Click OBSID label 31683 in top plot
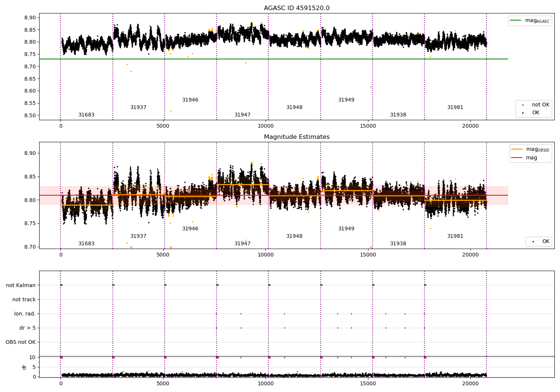Viewport: 560px width, 392px height. point(86,115)
